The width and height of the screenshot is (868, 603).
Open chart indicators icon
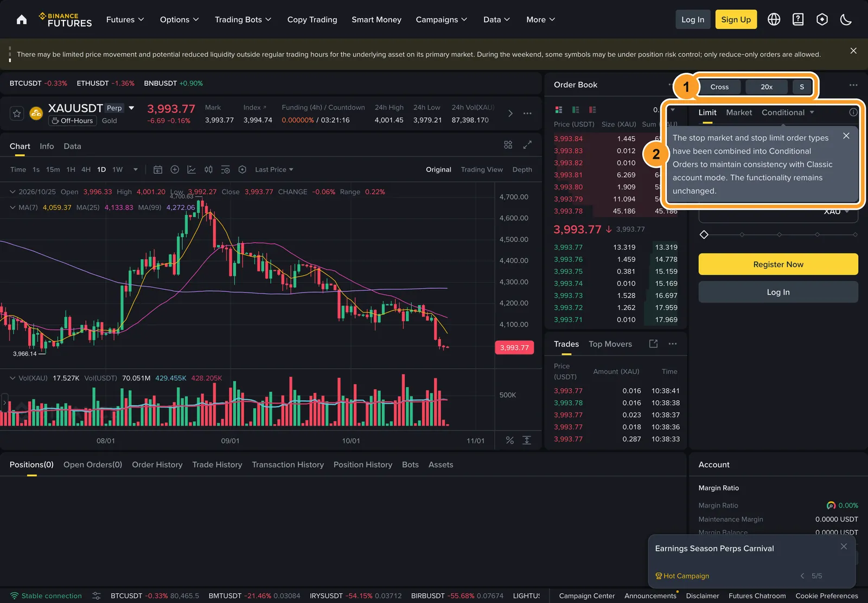click(192, 169)
